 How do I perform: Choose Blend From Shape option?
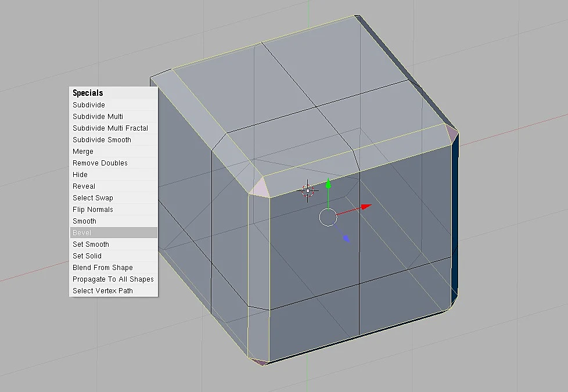(x=113, y=267)
